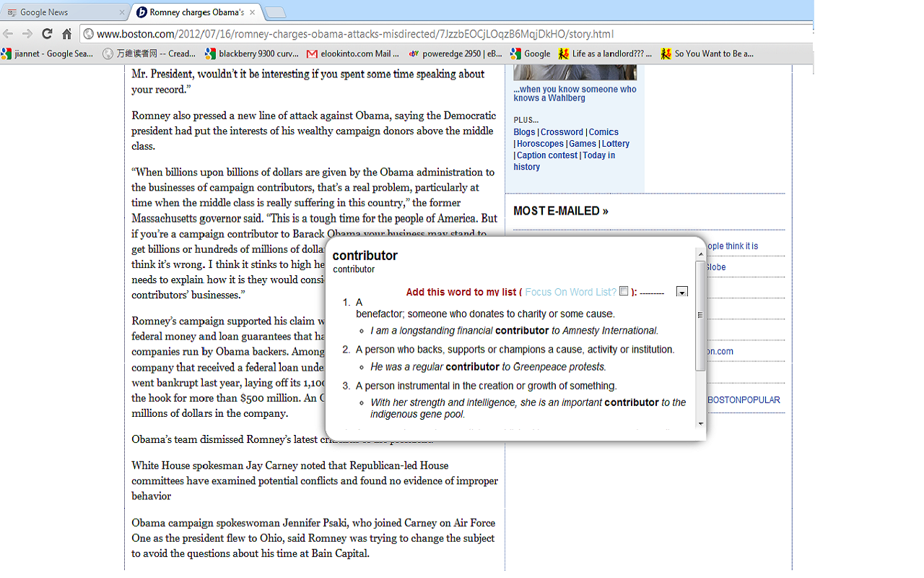Open the Comics link

pos(603,132)
